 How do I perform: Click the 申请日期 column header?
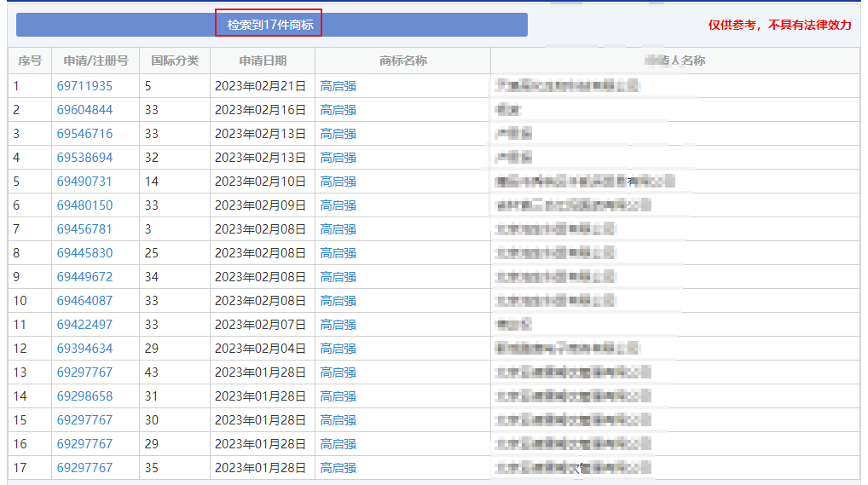coord(263,61)
